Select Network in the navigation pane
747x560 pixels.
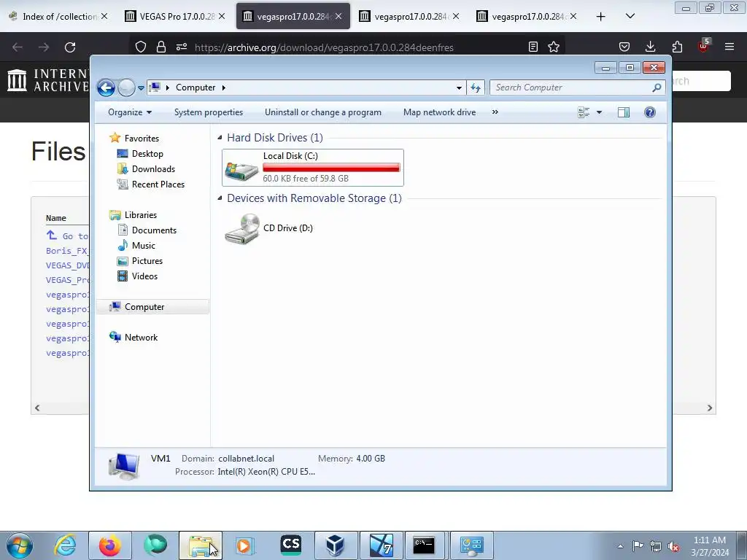(141, 338)
